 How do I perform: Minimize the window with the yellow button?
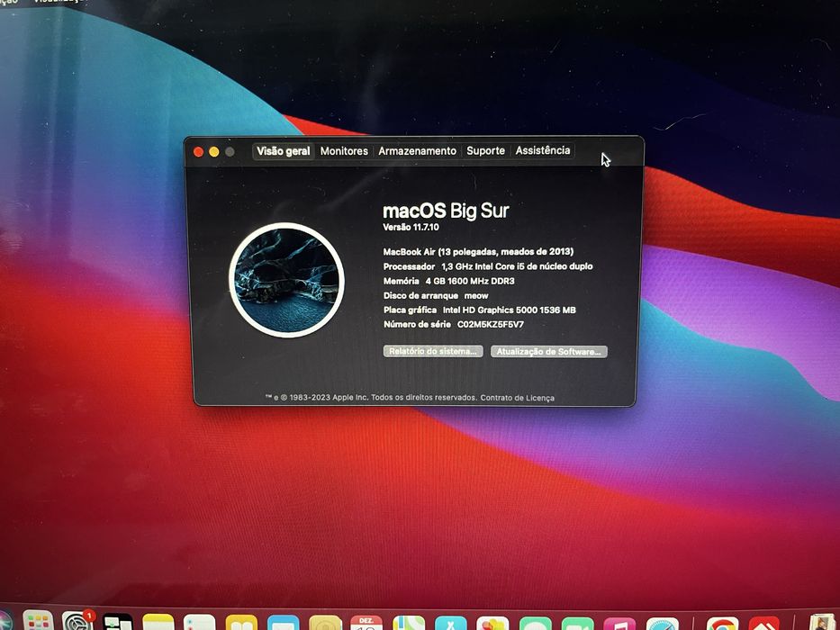(213, 152)
